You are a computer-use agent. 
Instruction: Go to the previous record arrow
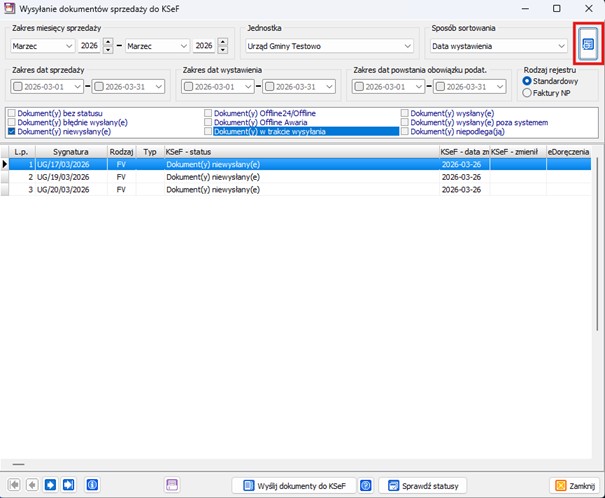pos(32,485)
